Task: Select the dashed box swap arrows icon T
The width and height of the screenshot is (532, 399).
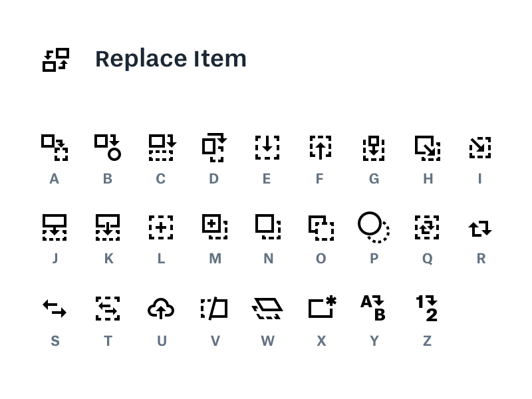Action: pos(108,309)
